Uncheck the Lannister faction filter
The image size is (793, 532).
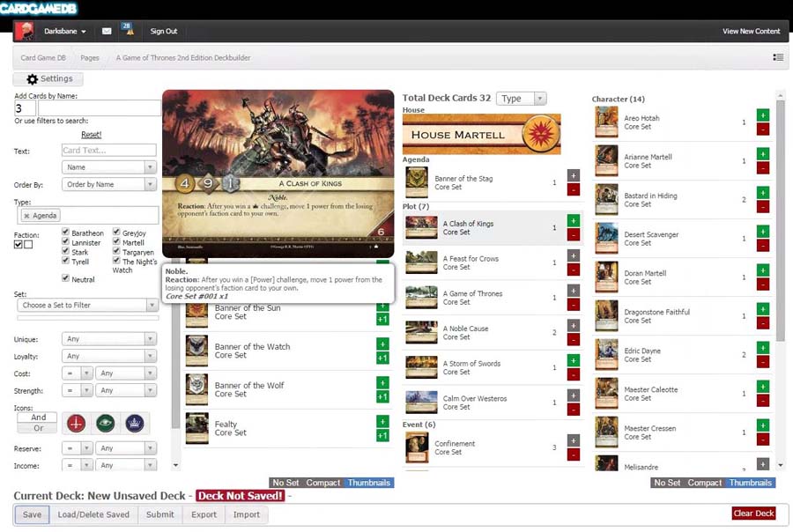[65, 241]
